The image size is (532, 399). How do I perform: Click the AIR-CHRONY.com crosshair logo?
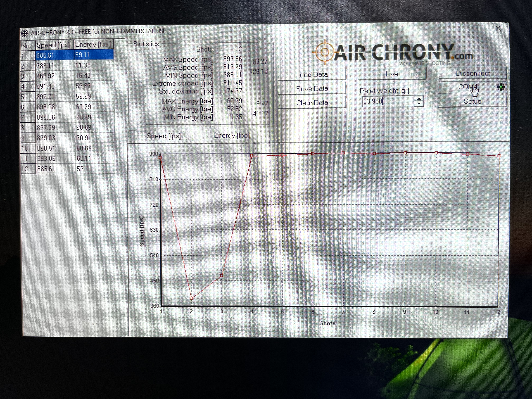click(x=324, y=52)
